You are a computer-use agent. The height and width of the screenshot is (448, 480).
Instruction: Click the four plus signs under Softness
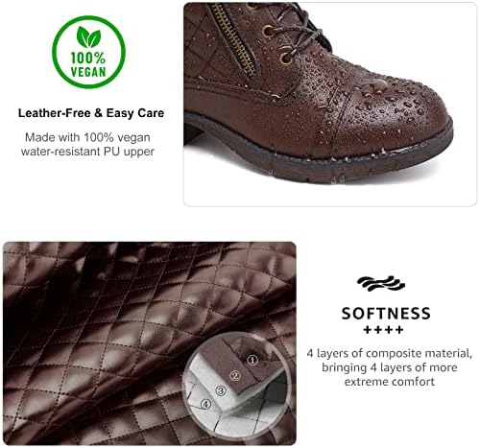383,330
